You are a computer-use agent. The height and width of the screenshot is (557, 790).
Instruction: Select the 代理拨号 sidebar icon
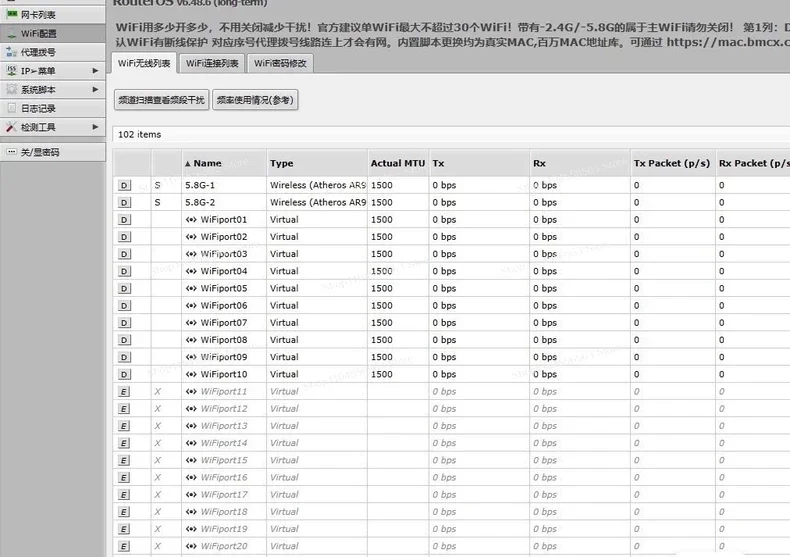[12, 52]
